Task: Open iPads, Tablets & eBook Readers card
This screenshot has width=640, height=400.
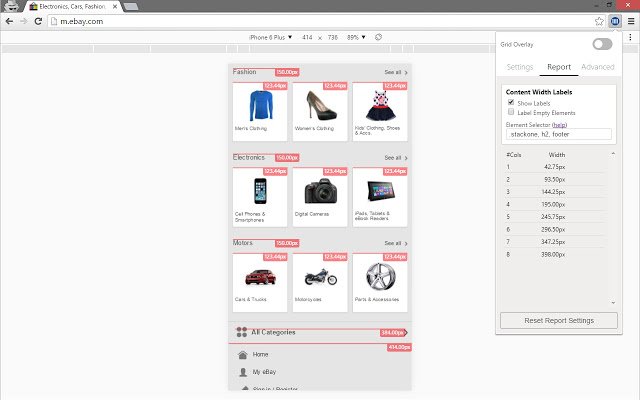Action: click(x=380, y=197)
